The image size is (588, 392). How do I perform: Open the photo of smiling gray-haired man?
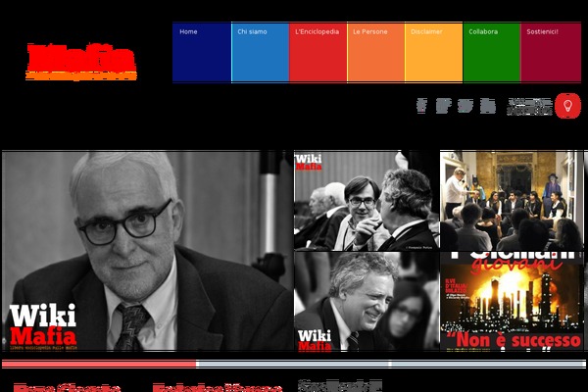(367, 302)
